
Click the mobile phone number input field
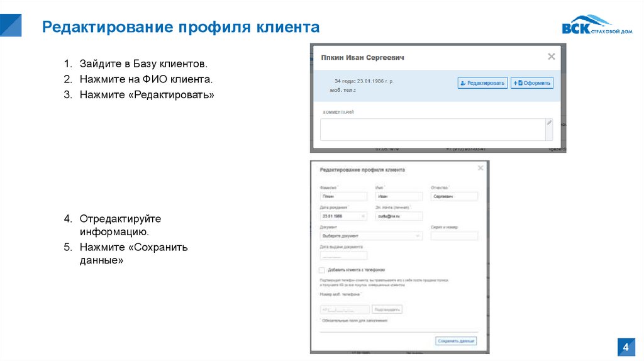point(345,309)
